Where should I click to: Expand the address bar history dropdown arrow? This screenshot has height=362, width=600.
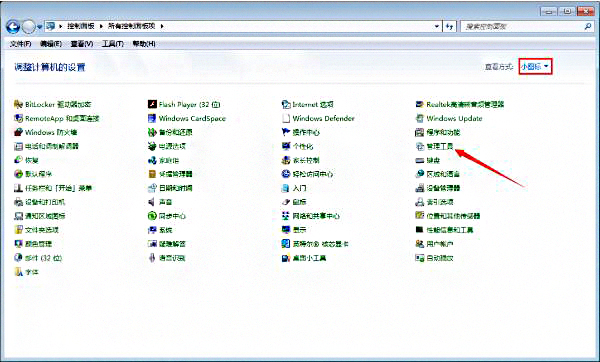tap(437, 26)
